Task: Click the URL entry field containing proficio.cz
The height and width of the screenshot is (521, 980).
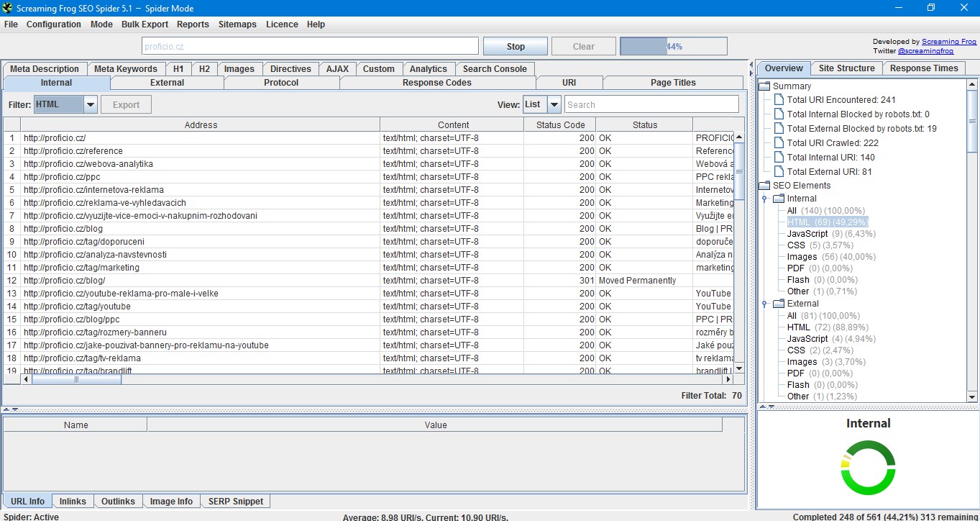Action: pos(310,46)
